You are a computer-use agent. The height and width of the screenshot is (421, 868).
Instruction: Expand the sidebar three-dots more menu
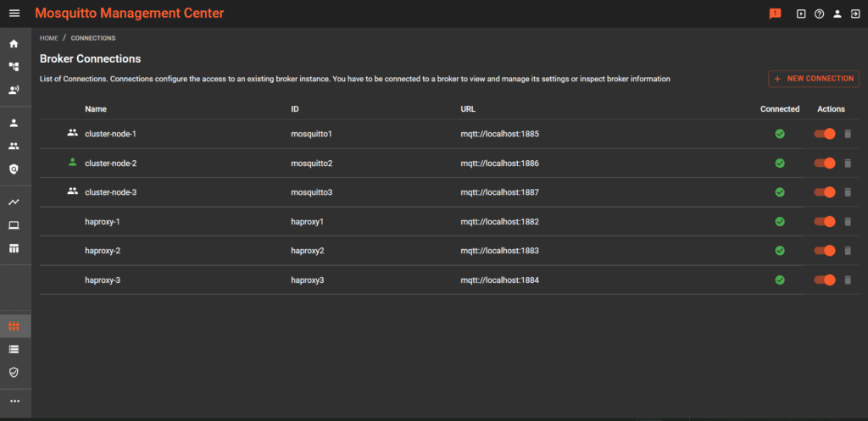tap(14, 401)
